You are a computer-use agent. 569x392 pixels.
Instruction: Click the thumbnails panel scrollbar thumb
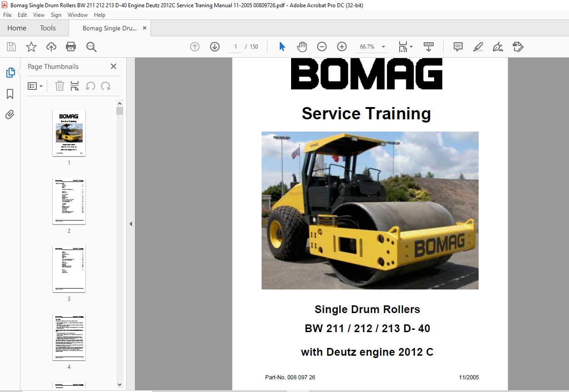119,111
